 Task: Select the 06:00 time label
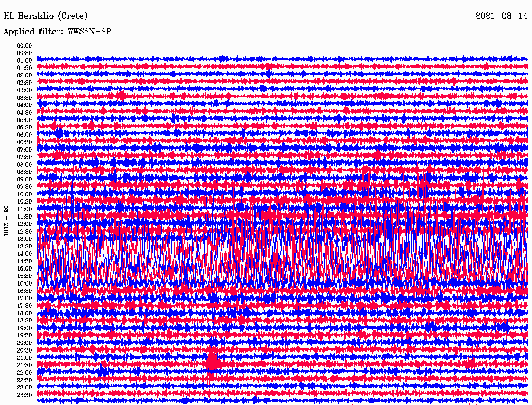(24, 134)
